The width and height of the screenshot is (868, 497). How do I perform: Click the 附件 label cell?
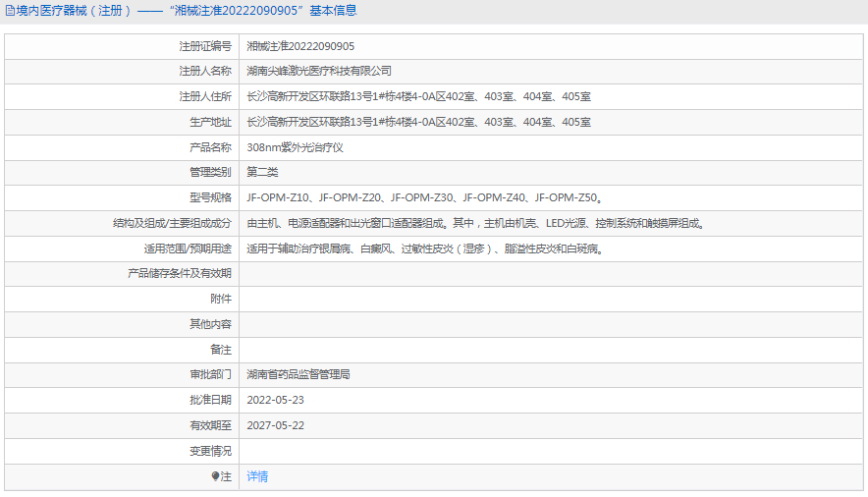(123, 299)
